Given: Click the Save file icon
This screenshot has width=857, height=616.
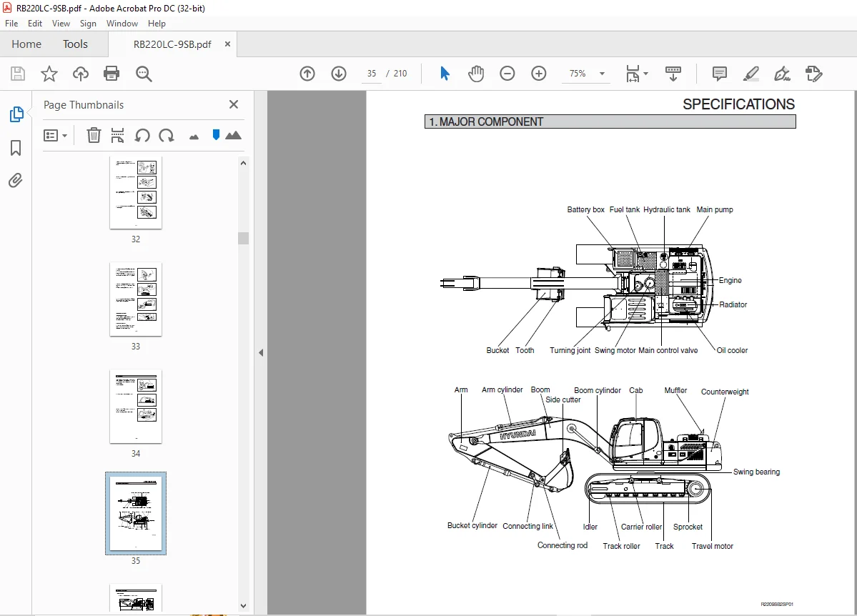Looking at the screenshot, I should pyautogui.click(x=18, y=74).
